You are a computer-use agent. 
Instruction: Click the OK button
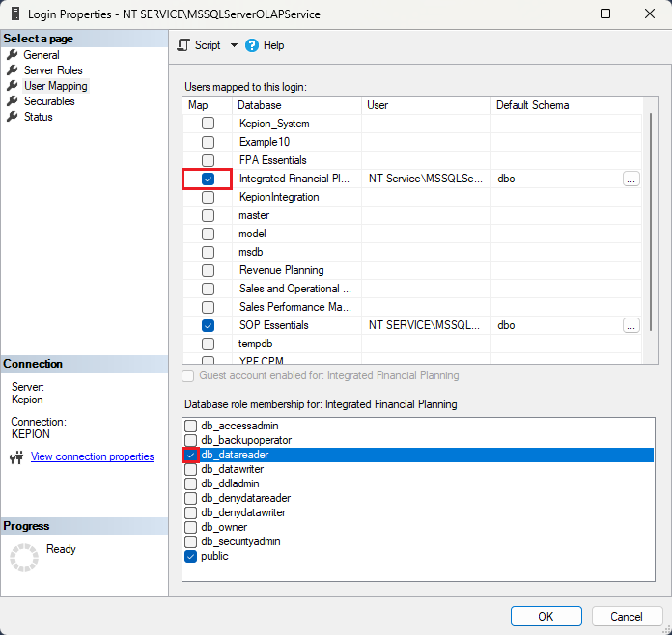pos(546,616)
